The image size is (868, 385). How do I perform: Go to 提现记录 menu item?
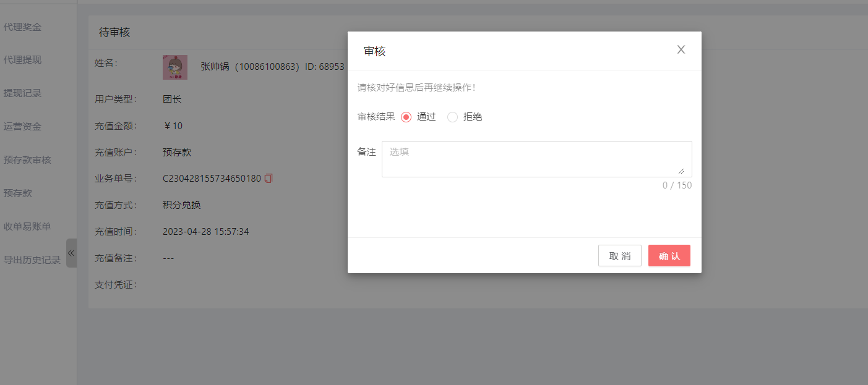click(x=23, y=93)
